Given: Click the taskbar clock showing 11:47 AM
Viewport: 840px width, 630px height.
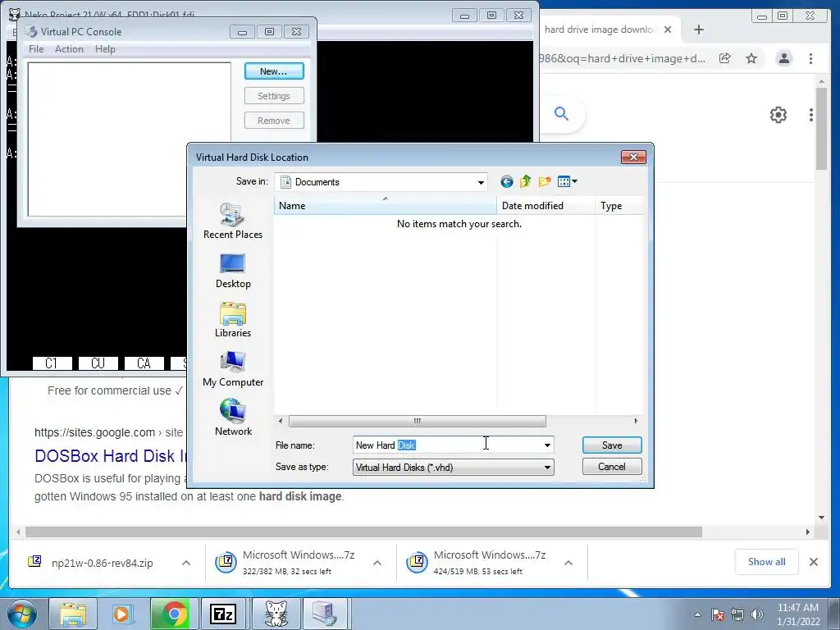Looking at the screenshot, I should coord(798,614).
